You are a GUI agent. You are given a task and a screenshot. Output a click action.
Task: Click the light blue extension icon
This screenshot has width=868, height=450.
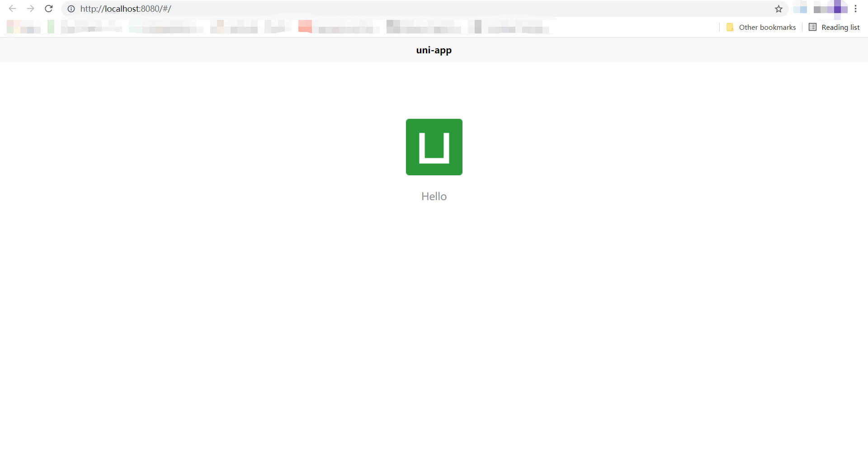[801, 9]
